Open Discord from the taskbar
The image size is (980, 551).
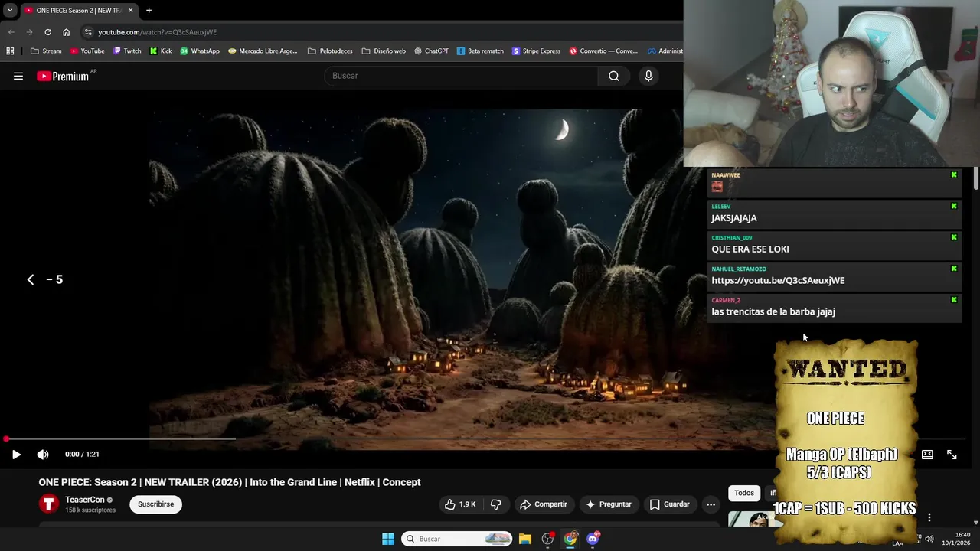[x=593, y=539]
